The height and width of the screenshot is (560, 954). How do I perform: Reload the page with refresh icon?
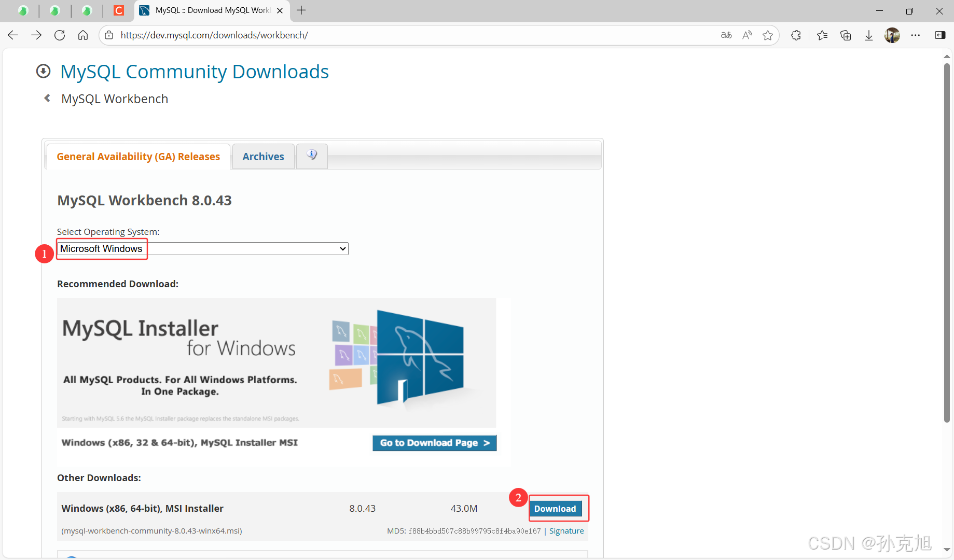point(60,35)
